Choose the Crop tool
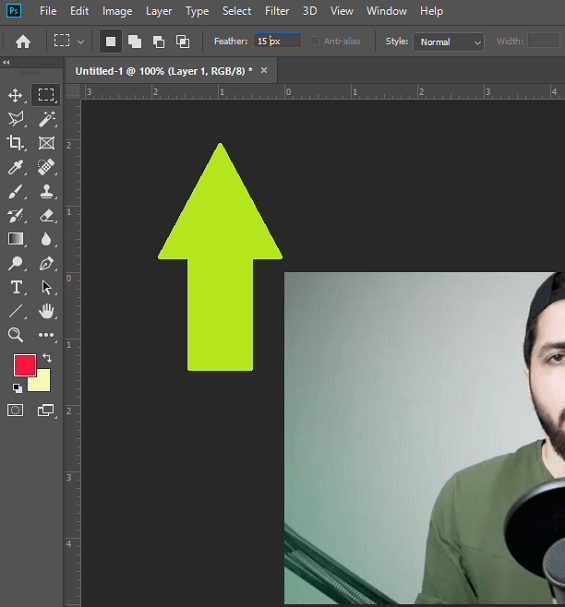Screen dimensions: 565x607 [x=15, y=143]
